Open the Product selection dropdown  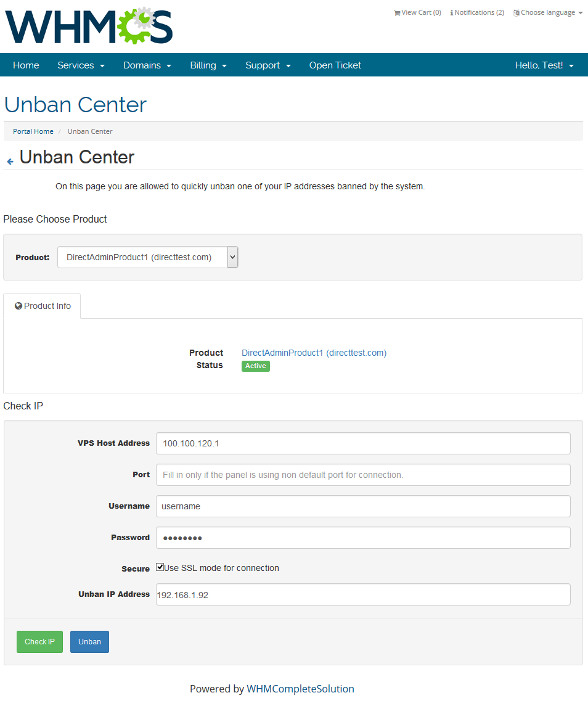click(x=148, y=257)
